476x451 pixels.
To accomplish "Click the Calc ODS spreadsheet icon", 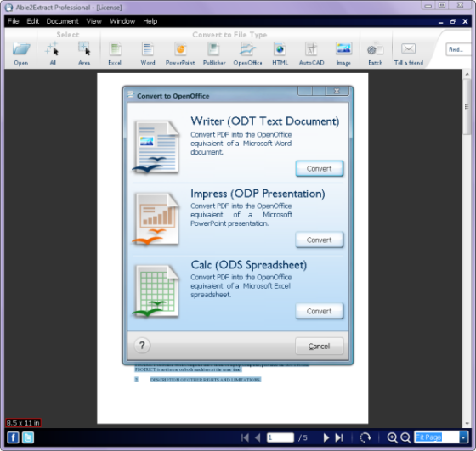I will click(x=156, y=290).
